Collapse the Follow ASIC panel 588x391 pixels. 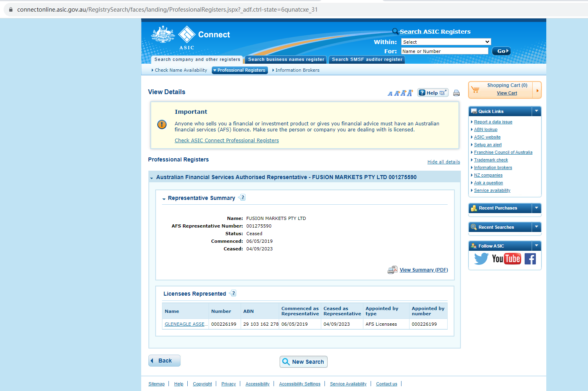point(536,246)
